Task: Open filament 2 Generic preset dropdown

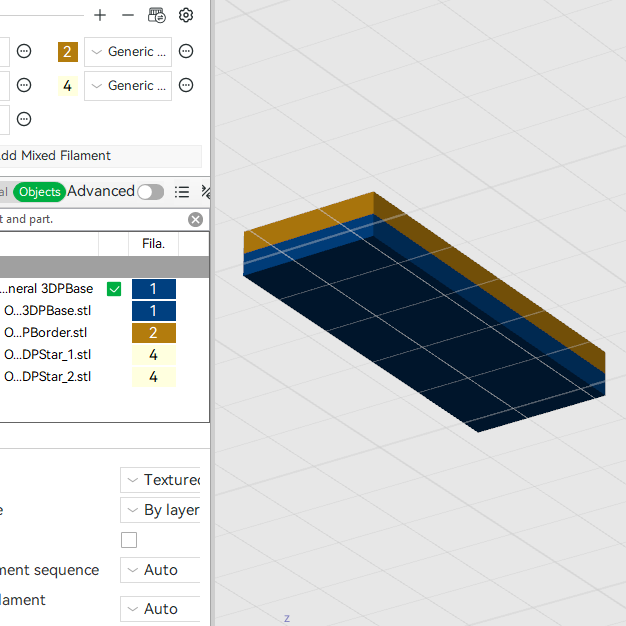Action: 128,52
